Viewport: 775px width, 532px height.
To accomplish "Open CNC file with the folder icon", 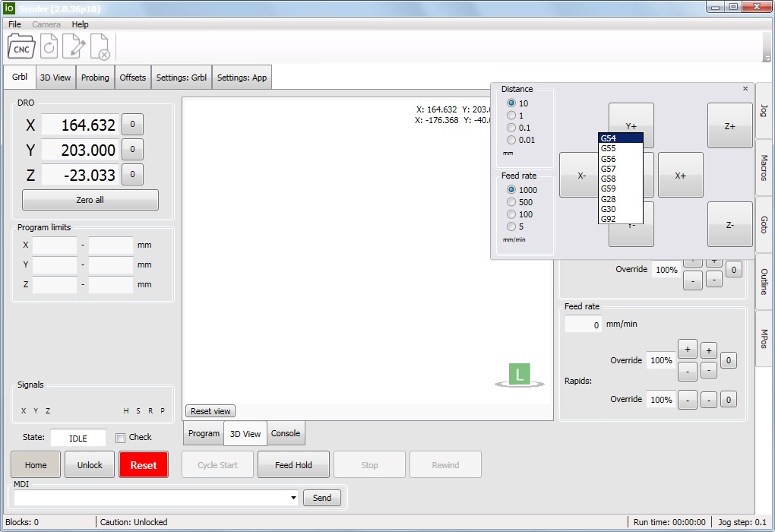I will click(x=21, y=47).
